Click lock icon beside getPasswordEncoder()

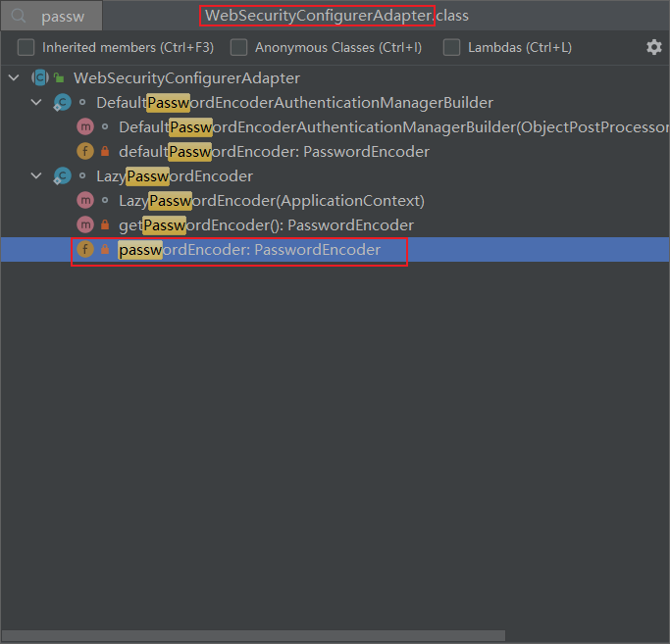(x=105, y=224)
